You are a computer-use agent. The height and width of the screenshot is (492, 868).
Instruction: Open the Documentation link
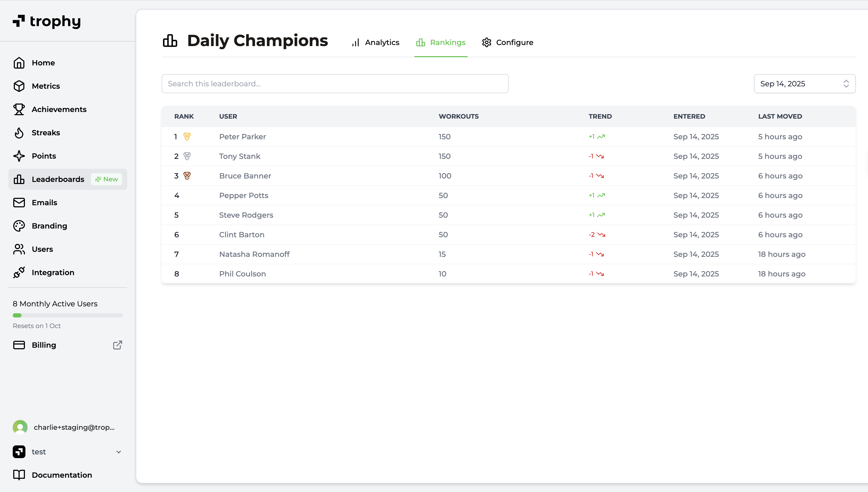coord(52,475)
